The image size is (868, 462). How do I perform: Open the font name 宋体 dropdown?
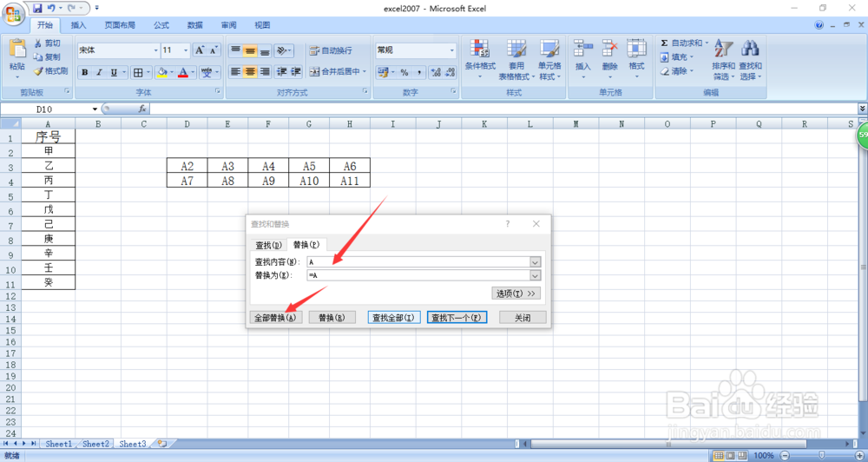[x=155, y=50]
